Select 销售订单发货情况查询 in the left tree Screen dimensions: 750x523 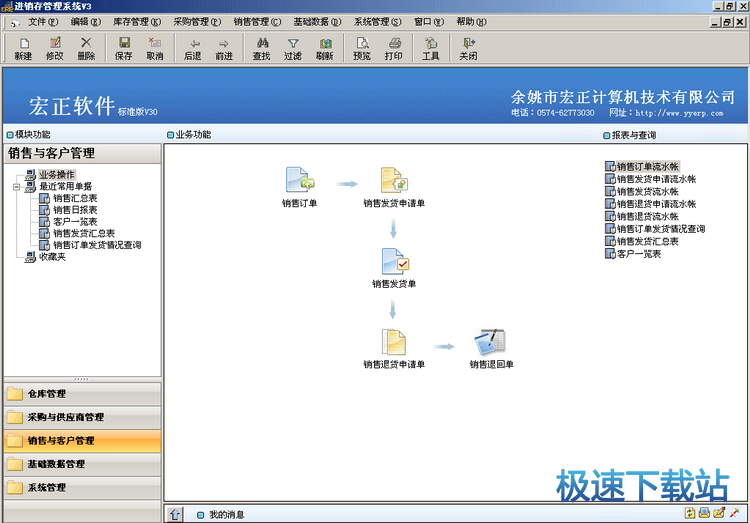tap(97, 245)
